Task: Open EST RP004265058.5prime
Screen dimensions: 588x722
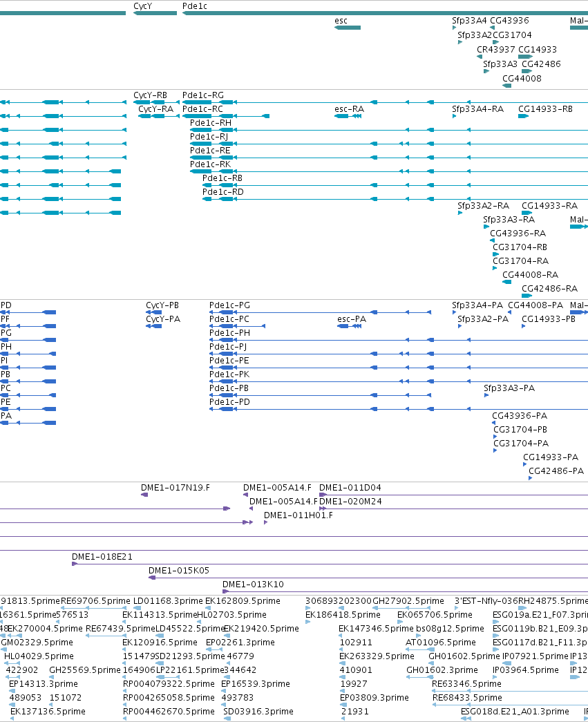Action: click(x=169, y=698)
